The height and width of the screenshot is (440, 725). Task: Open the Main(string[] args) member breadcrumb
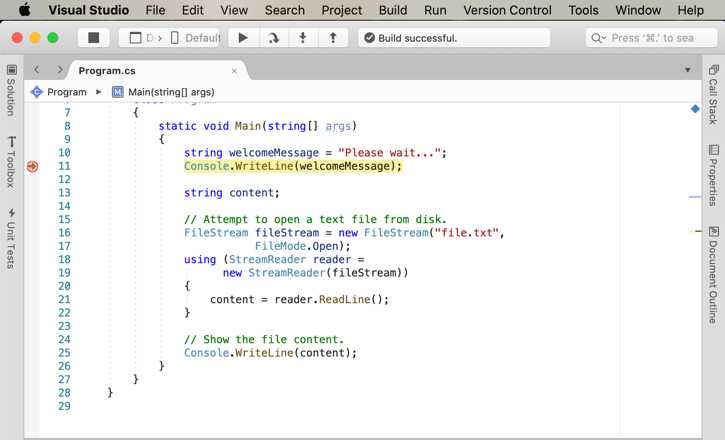point(163,92)
